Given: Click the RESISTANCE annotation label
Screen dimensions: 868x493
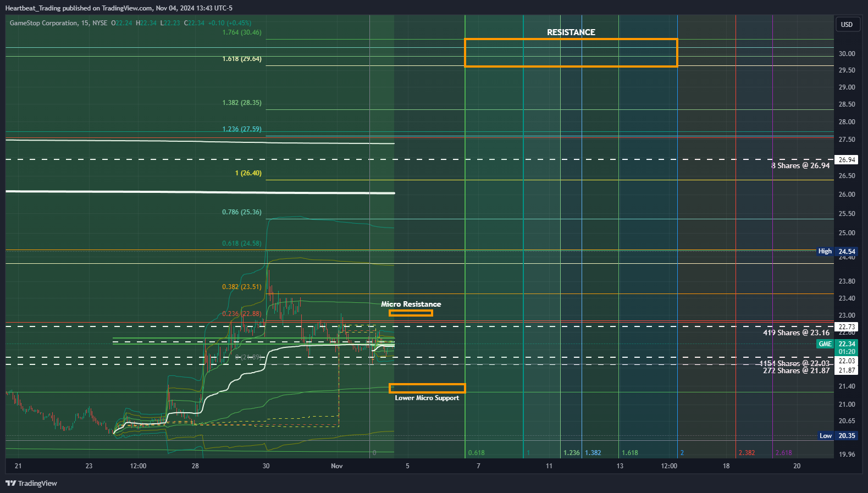Looking at the screenshot, I should 571,32.
